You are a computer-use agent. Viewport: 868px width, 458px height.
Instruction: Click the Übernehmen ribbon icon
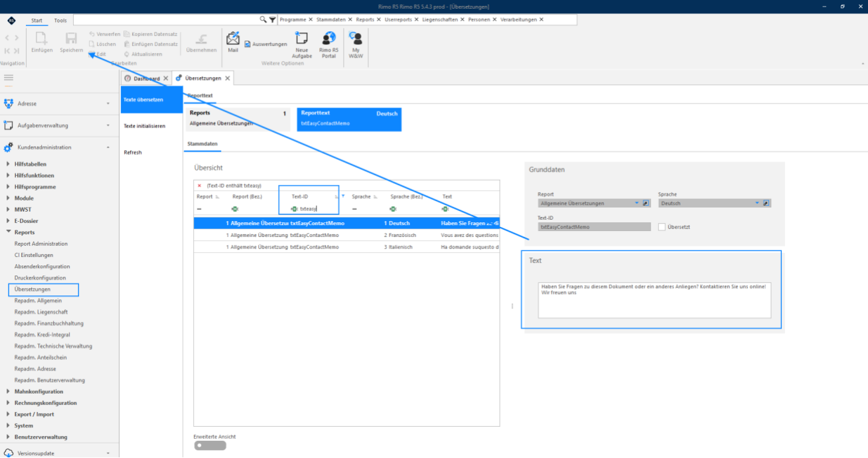click(201, 38)
